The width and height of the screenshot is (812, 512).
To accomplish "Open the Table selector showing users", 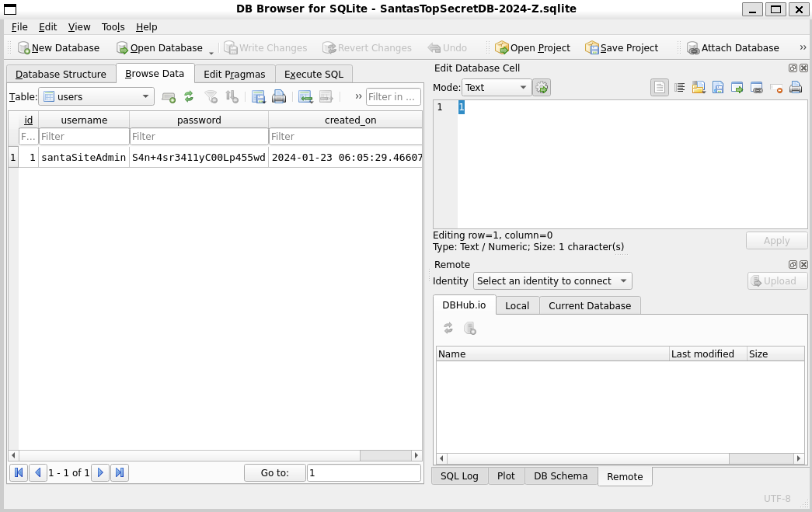I will pos(96,97).
